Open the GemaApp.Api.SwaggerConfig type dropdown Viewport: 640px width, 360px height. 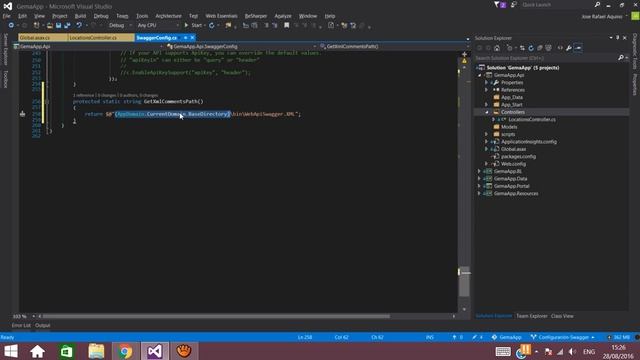tap(241, 47)
